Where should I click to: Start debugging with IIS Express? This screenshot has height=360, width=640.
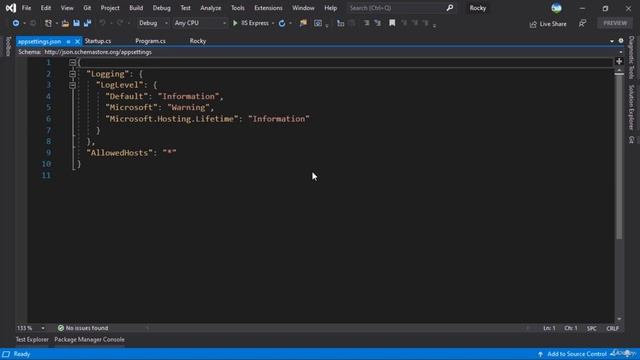[x=251, y=23]
